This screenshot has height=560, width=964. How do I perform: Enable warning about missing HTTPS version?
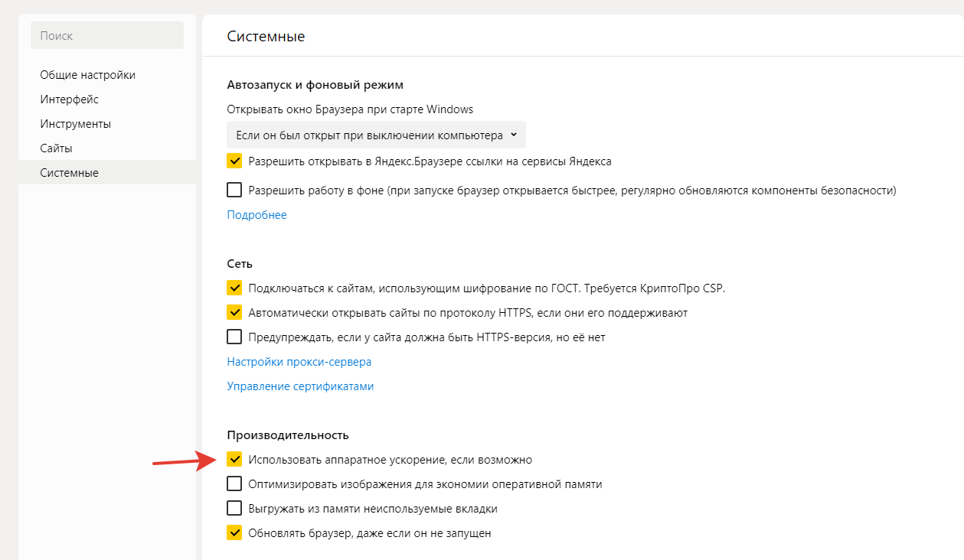tap(234, 337)
